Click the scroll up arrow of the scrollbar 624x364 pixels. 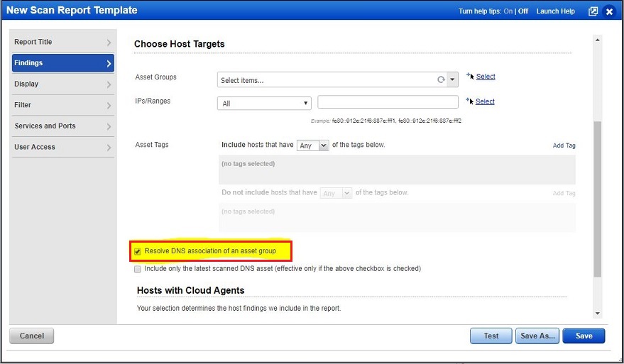pos(597,40)
